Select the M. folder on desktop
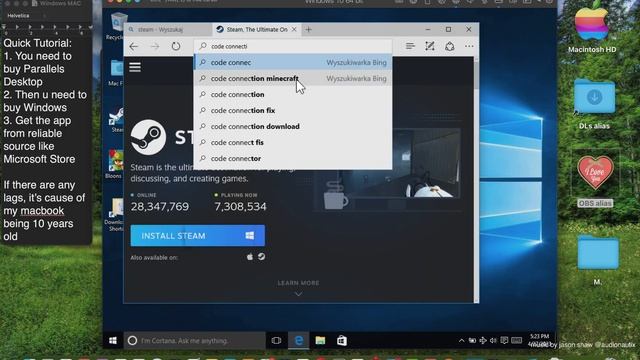The height and width of the screenshot is (360, 640). click(x=598, y=261)
